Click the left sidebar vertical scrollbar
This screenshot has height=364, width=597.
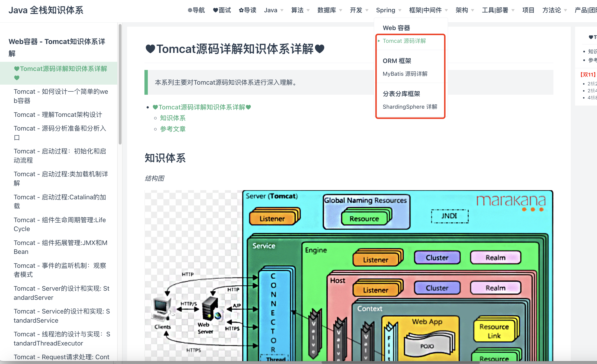tap(120, 84)
